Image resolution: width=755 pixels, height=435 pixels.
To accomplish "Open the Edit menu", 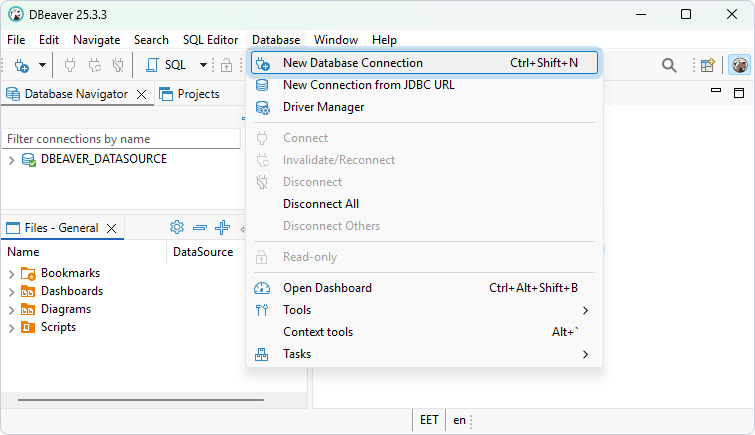I will point(49,40).
